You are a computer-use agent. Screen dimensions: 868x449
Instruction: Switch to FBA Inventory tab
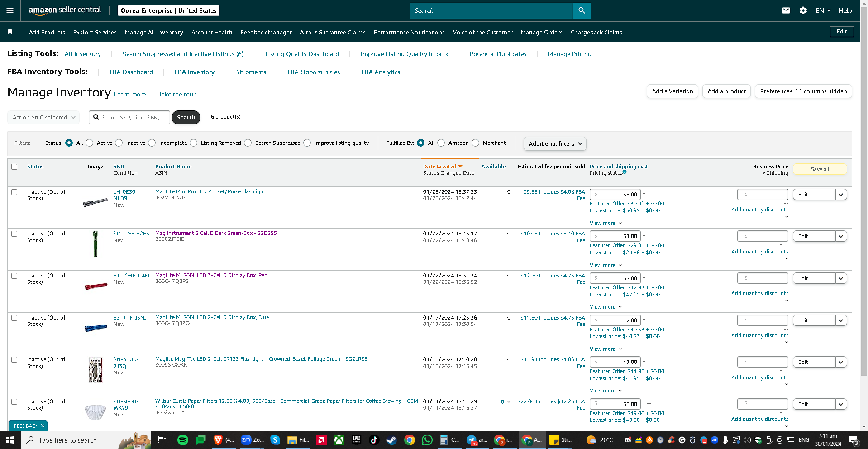pos(195,72)
